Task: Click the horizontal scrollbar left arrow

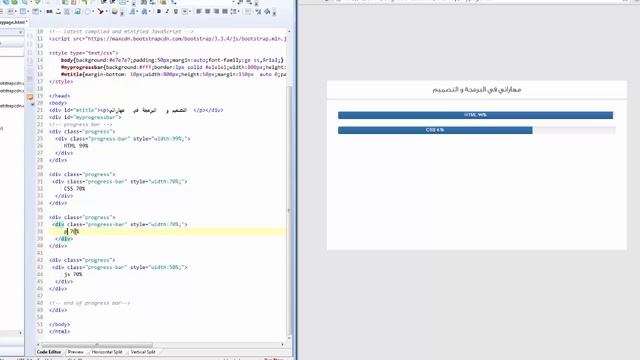Action: (x=38, y=345)
